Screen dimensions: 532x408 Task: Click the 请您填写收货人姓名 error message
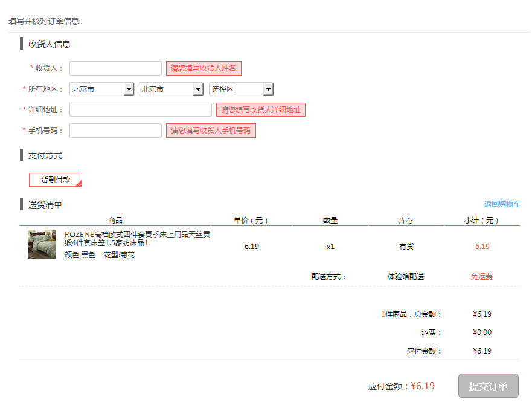pyautogui.click(x=204, y=68)
